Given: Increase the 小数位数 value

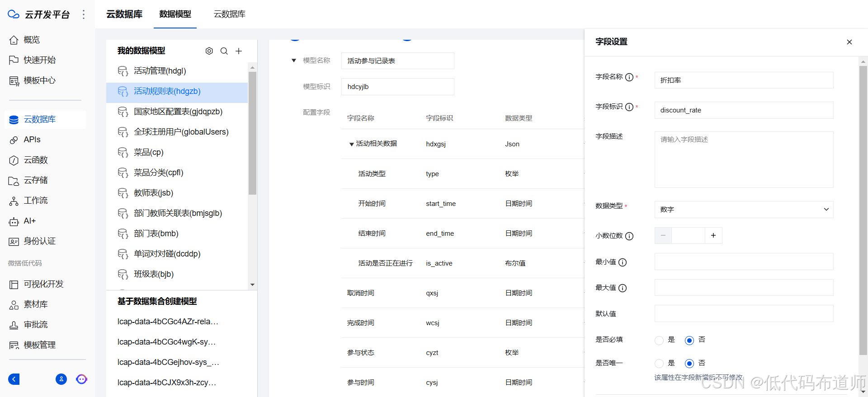Looking at the screenshot, I should click(x=713, y=235).
